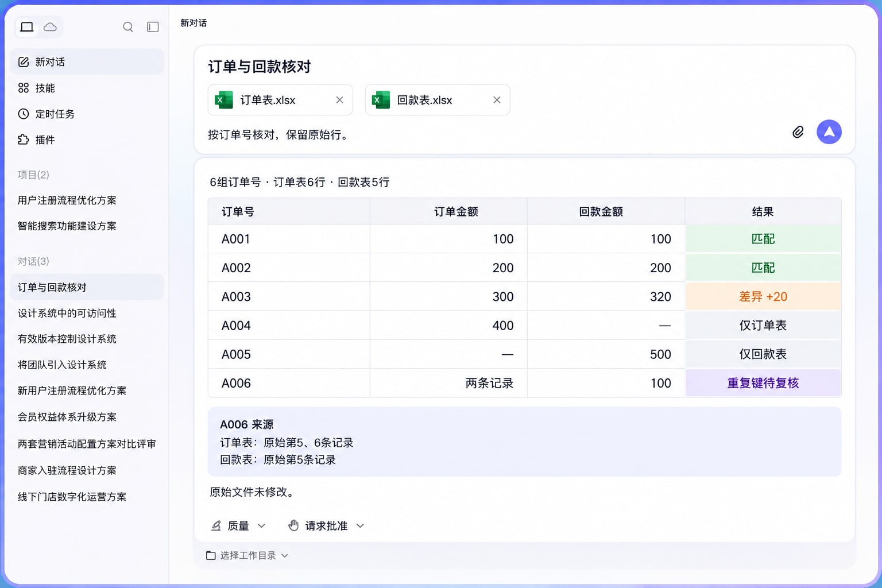Viewport: 882px width, 588px height.
Task: Select conversation 商家入驻流程设计方案
Action: pyautogui.click(x=67, y=471)
